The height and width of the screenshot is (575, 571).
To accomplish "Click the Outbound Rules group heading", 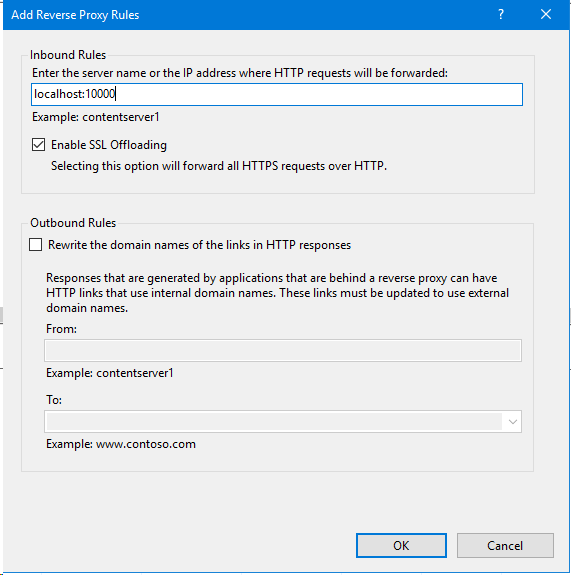I will tap(73, 223).
